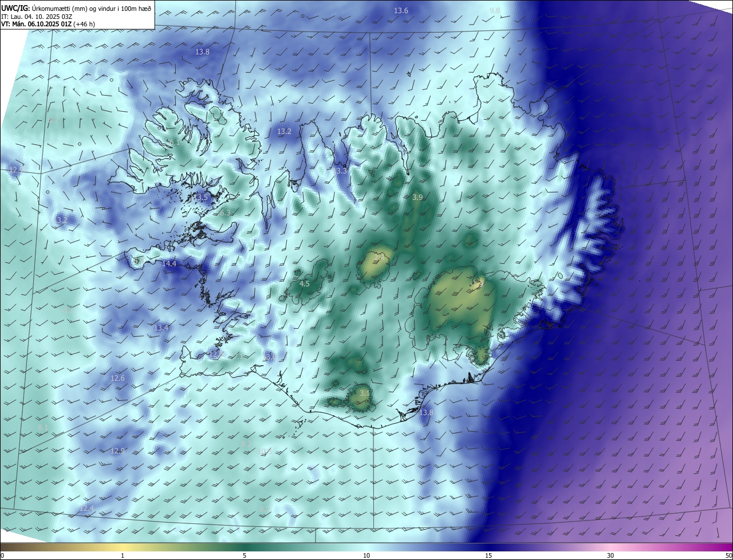
Task: Click the 6.3 value label
Action: pos(225,212)
